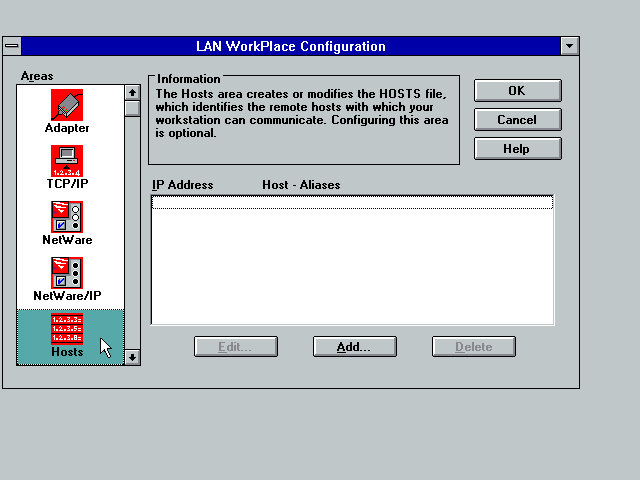Click the Areas list scroll up arrow
This screenshot has height=480, width=640.
point(132,93)
